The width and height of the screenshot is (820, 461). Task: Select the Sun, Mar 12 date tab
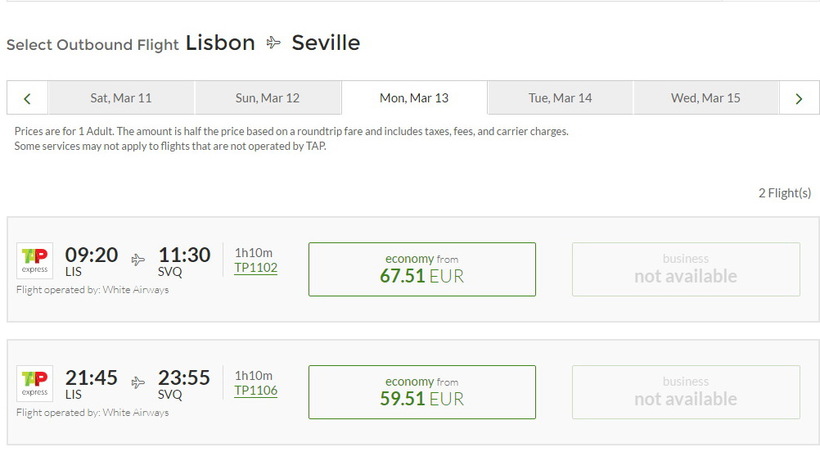[267, 98]
